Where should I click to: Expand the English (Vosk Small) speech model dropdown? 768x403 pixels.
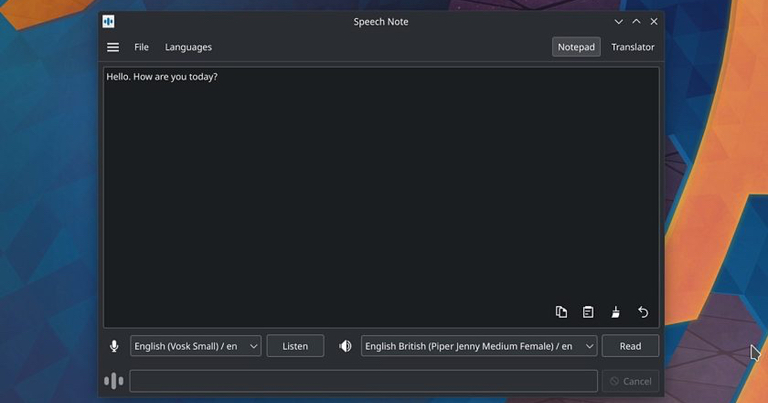pyautogui.click(x=196, y=346)
